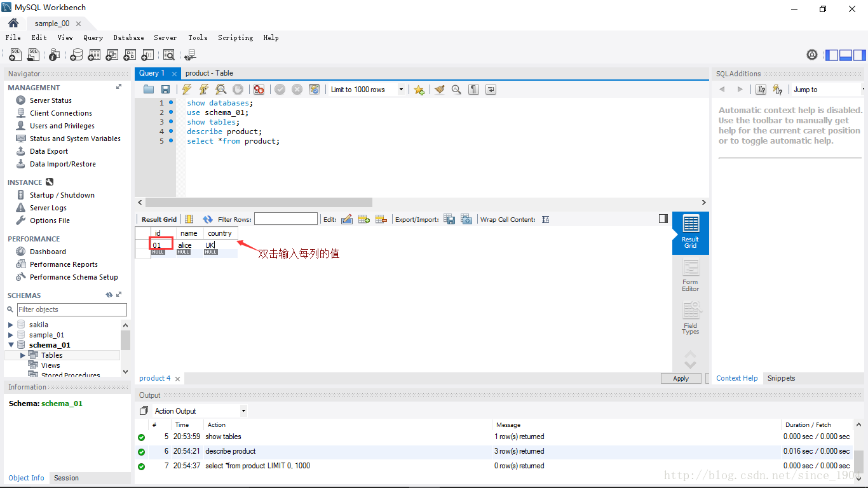This screenshot has width=868, height=488.
Task: Open Workbench preferences gear icon
Action: point(812,55)
